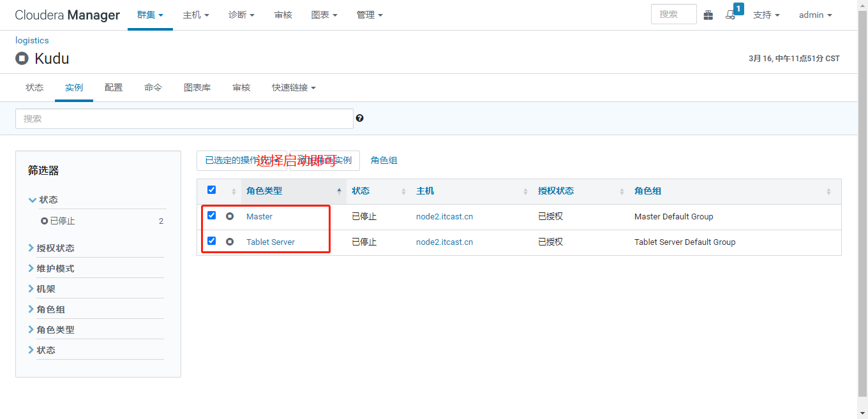Switch to the 实例 tab

74,87
